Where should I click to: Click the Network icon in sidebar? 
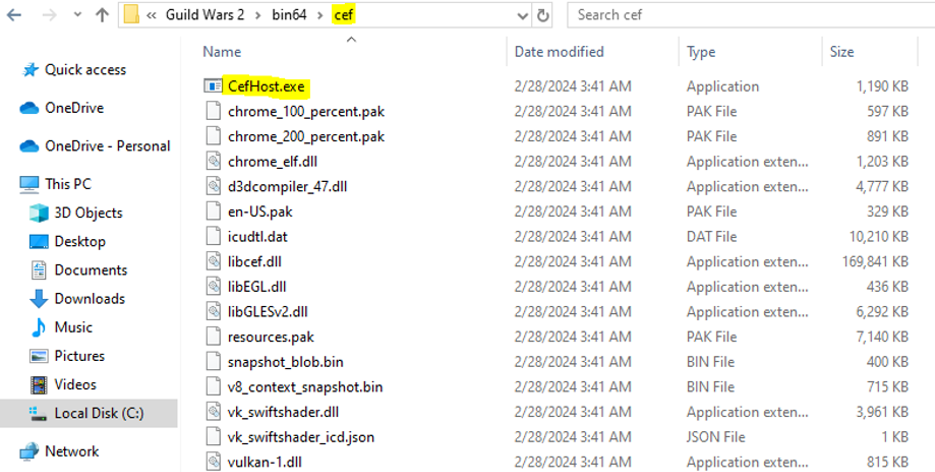coord(29,452)
